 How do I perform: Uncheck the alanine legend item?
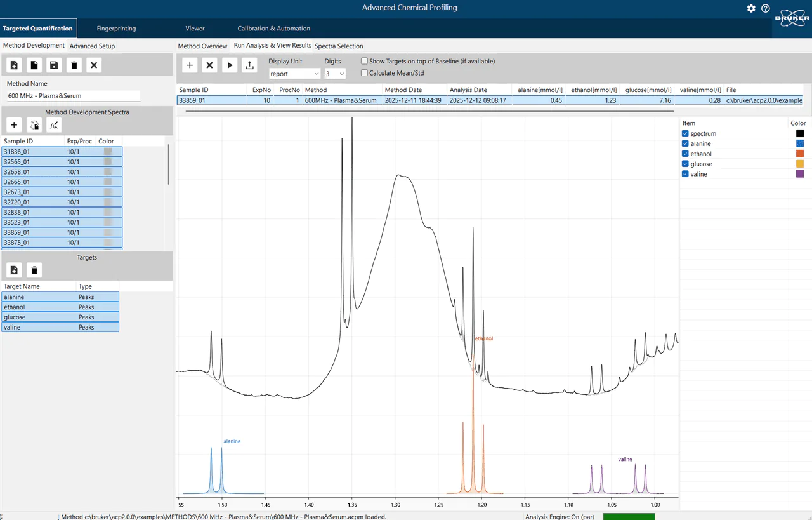685,143
